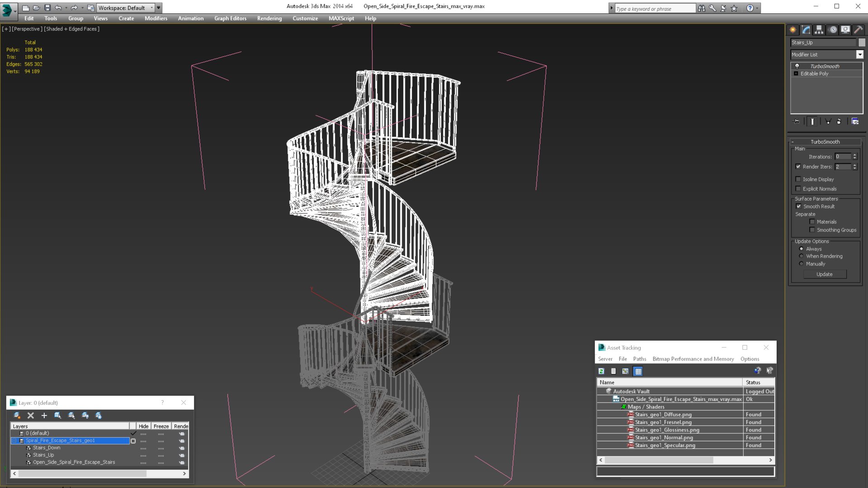Check Separate by Materials option
The image size is (868, 488).
tap(812, 221)
